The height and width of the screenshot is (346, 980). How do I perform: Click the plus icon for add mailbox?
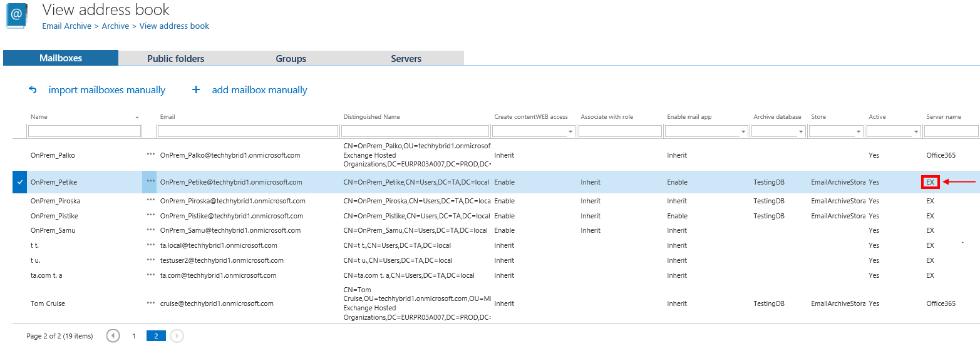[196, 90]
